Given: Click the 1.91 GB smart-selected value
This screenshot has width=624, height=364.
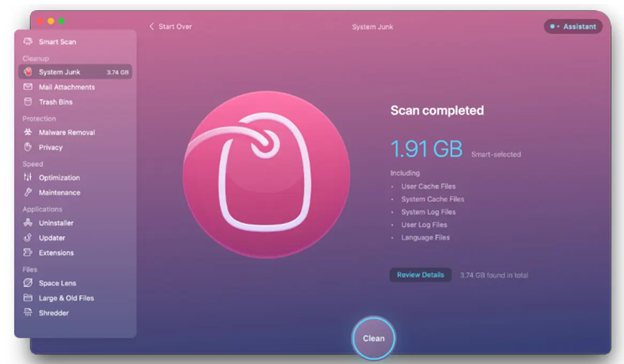Looking at the screenshot, I should click(x=426, y=149).
